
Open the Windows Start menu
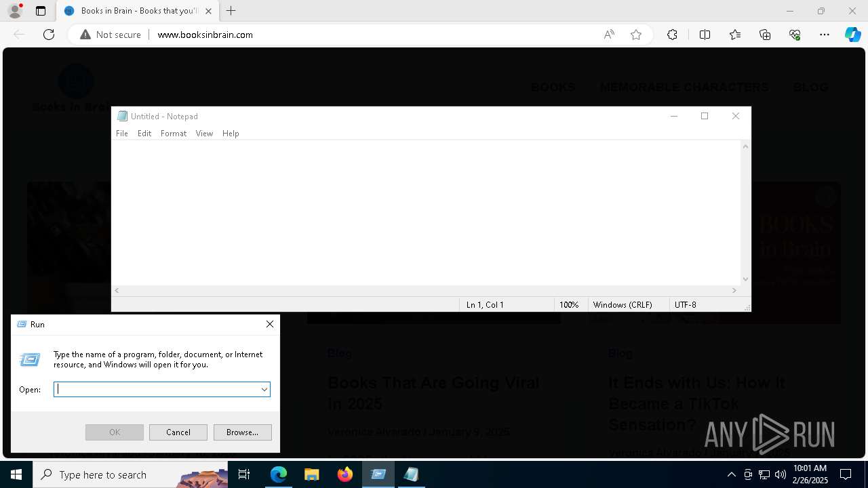[x=16, y=474]
